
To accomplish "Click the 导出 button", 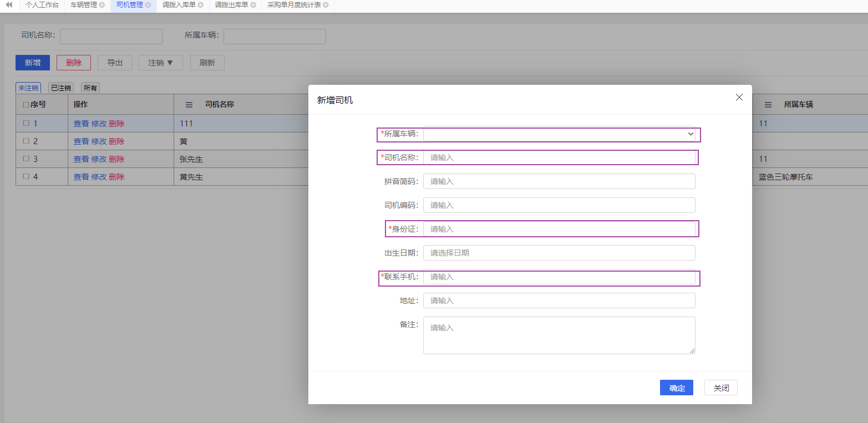I will tap(115, 63).
